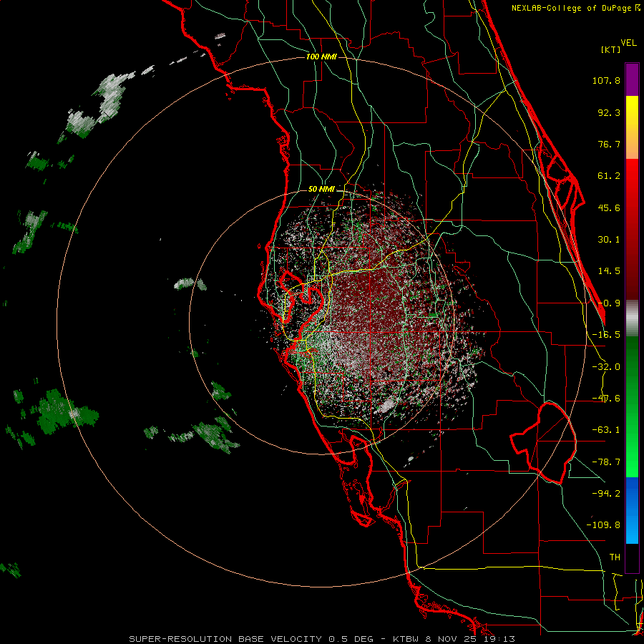Select the -78.7 value on velocity scale
The image size is (644, 644).
(x=606, y=462)
